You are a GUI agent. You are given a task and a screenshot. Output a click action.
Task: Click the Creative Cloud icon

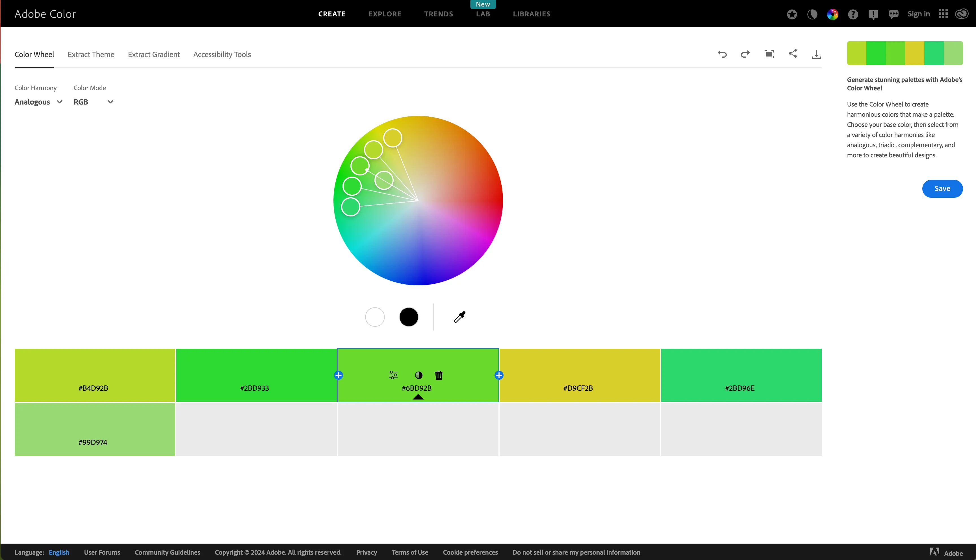pos(962,14)
